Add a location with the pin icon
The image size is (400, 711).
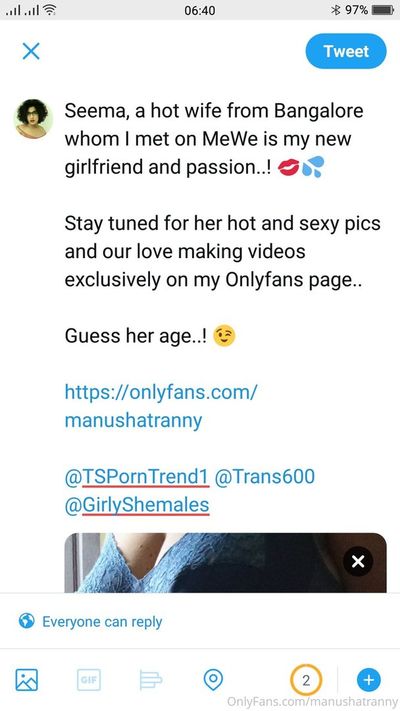213,680
